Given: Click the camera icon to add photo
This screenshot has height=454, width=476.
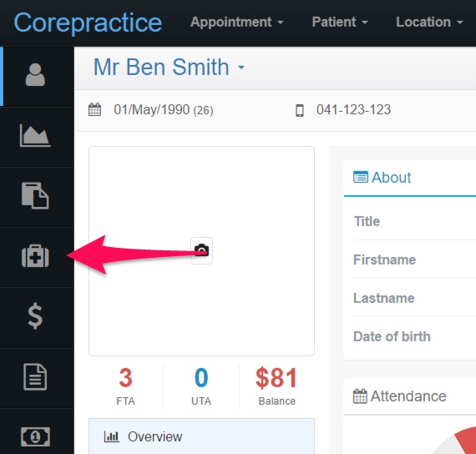Looking at the screenshot, I should 201,250.
